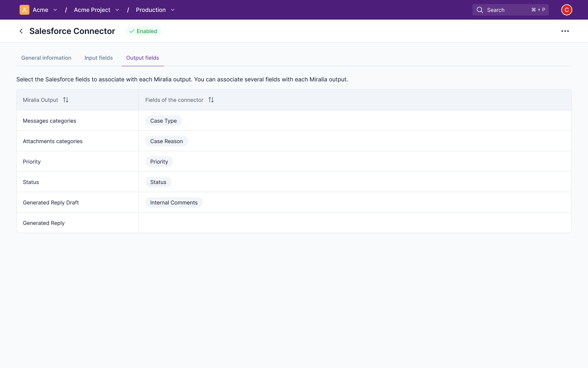588x368 pixels.
Task: Click the Status field chip
Action: pos(158,182)
